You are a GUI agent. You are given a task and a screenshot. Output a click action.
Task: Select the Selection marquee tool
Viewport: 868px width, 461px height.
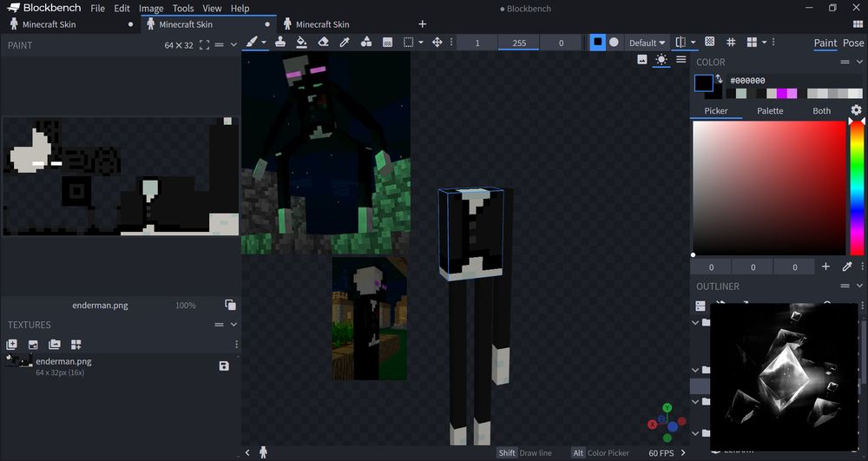point(409,42)
